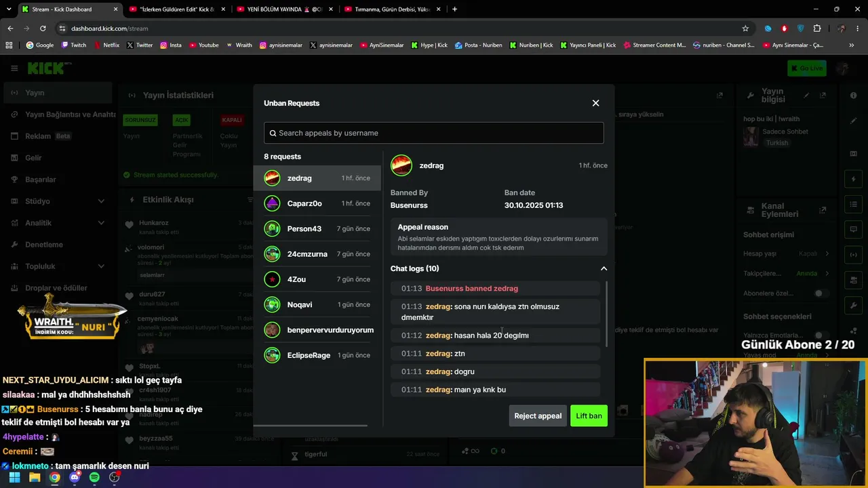Open benpervervurduruyorum's request
Viewport: 868px width, 488px height.
point(317,330)
